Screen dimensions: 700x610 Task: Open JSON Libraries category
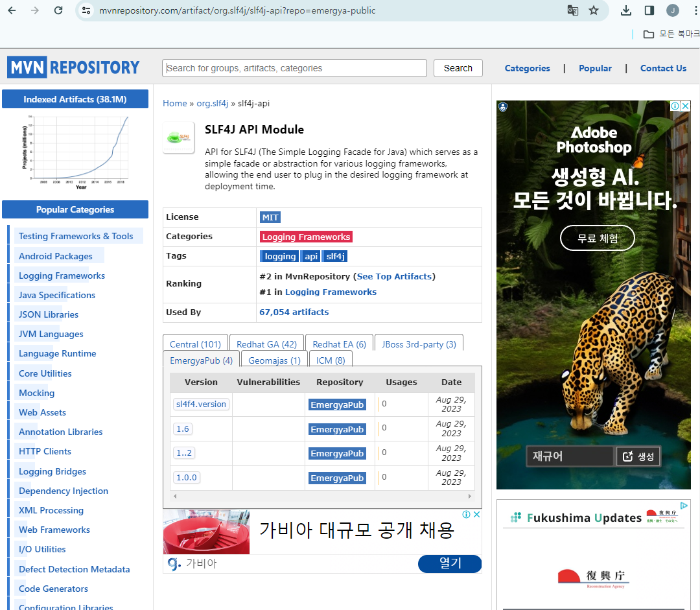[x=49, y=315]
